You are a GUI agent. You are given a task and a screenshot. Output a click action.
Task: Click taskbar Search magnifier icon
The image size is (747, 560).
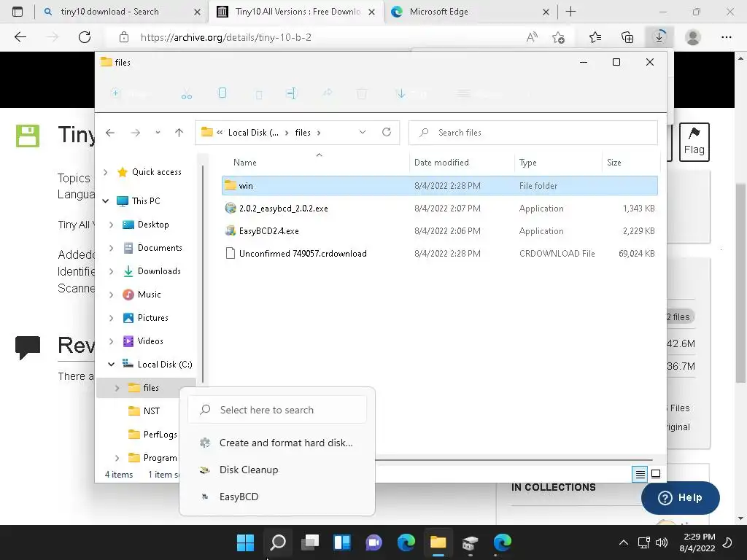[278, 542]
